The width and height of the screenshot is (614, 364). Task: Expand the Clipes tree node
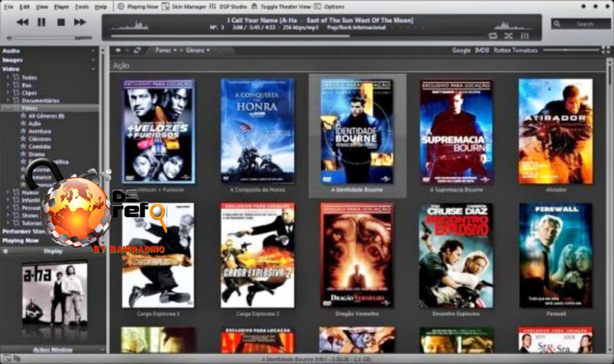[x=8, y=93]
